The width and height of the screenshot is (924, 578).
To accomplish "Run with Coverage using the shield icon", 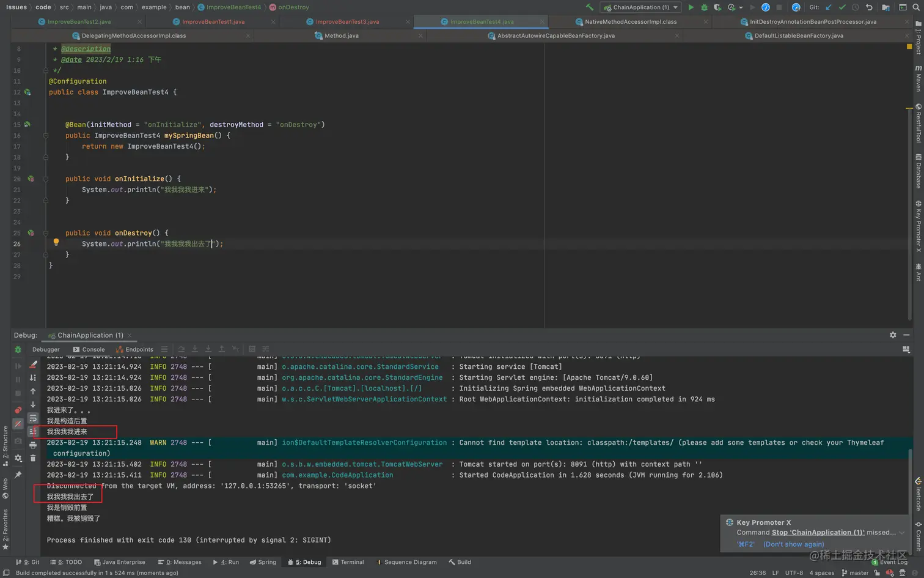I will [x=717, y=7].
